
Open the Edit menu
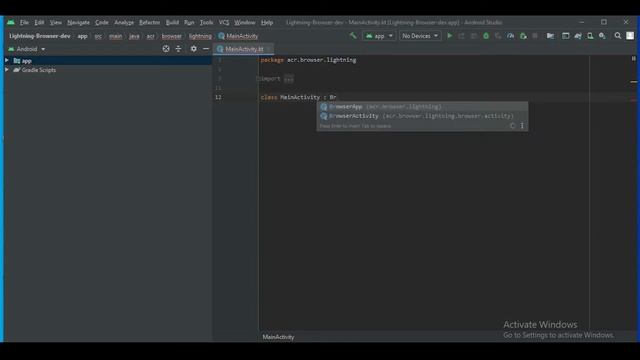click(x=39, y=22)
